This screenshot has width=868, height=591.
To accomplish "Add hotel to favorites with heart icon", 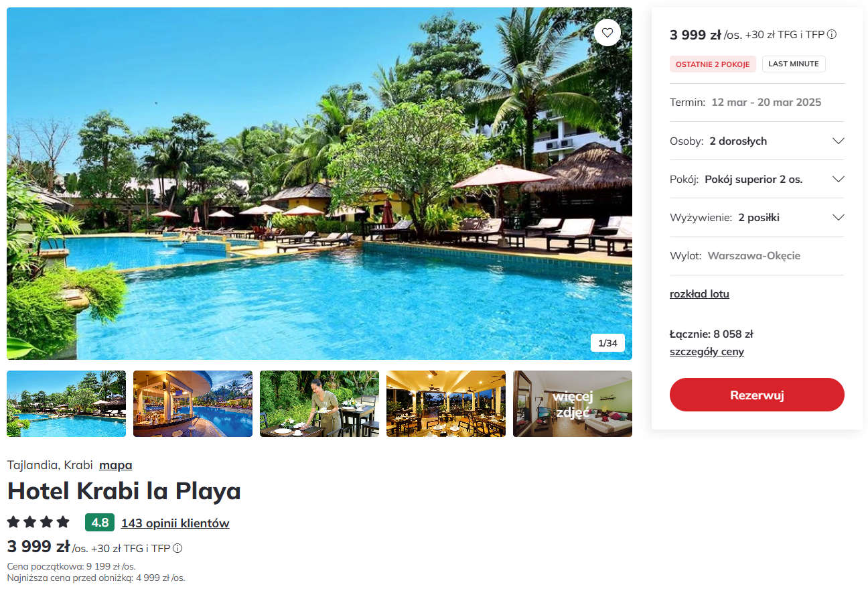I will pos(607,32).
